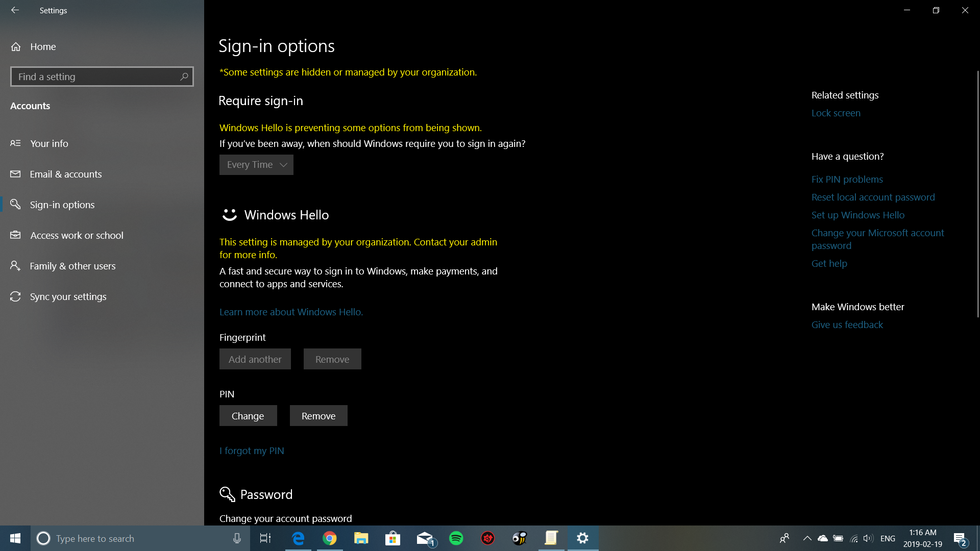Show hidden tray icons chevron

(807, 538)
